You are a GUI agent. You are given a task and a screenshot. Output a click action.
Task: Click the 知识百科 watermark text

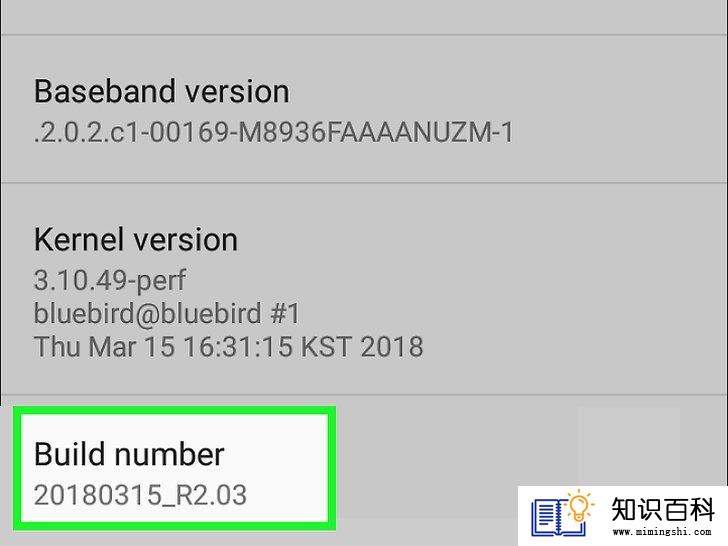click(663, 509)
